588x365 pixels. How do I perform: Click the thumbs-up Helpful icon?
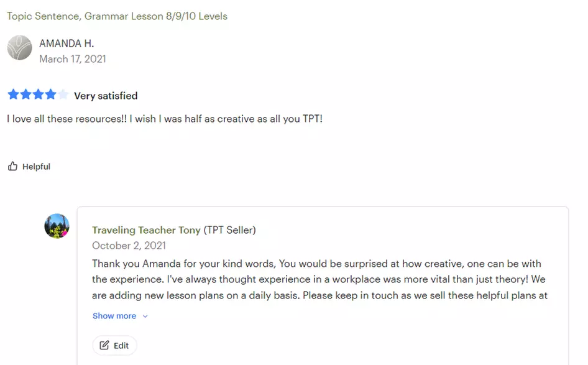12,165
